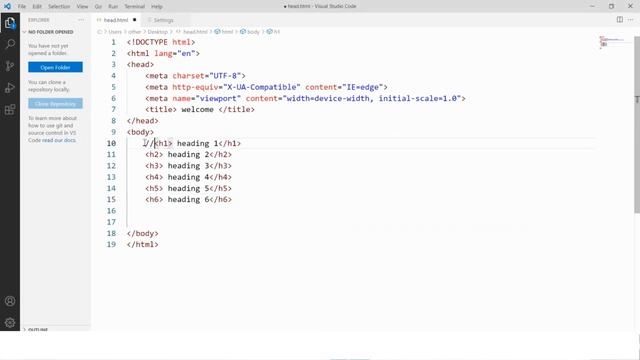Viewport: 640px width, 360px height.
Task: Click the heading 4 line of code
Action: pos(188,177)
